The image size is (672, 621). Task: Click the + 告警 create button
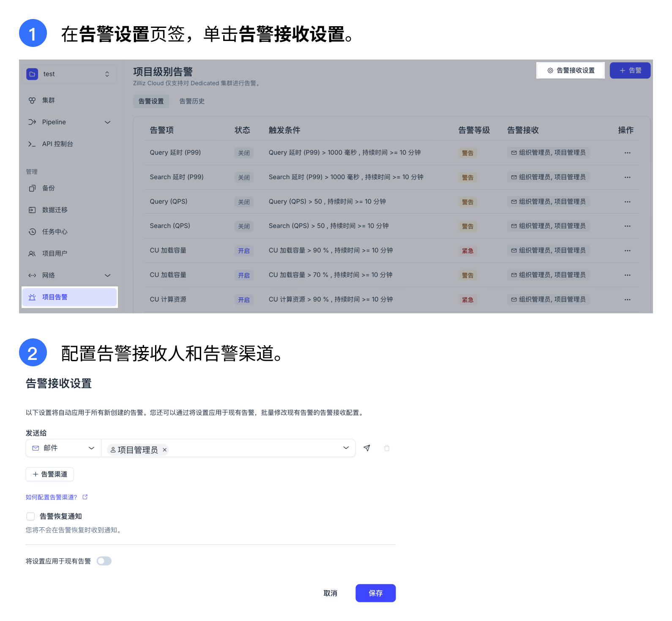point(630,71)
